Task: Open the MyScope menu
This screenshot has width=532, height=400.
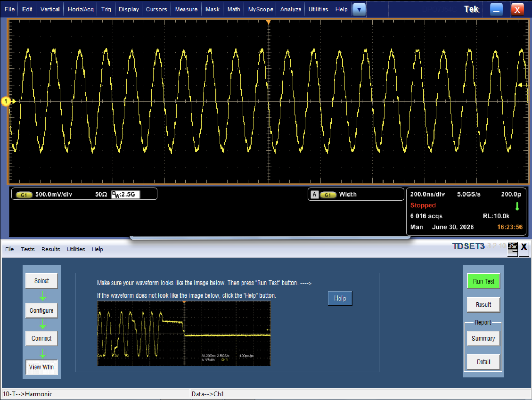Action: [x=261, y=9]
